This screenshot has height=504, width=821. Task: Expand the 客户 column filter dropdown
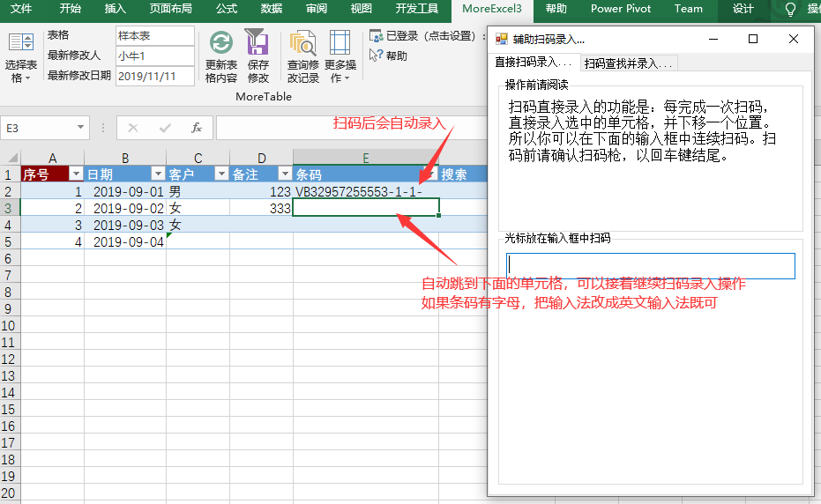pos(220,174)
